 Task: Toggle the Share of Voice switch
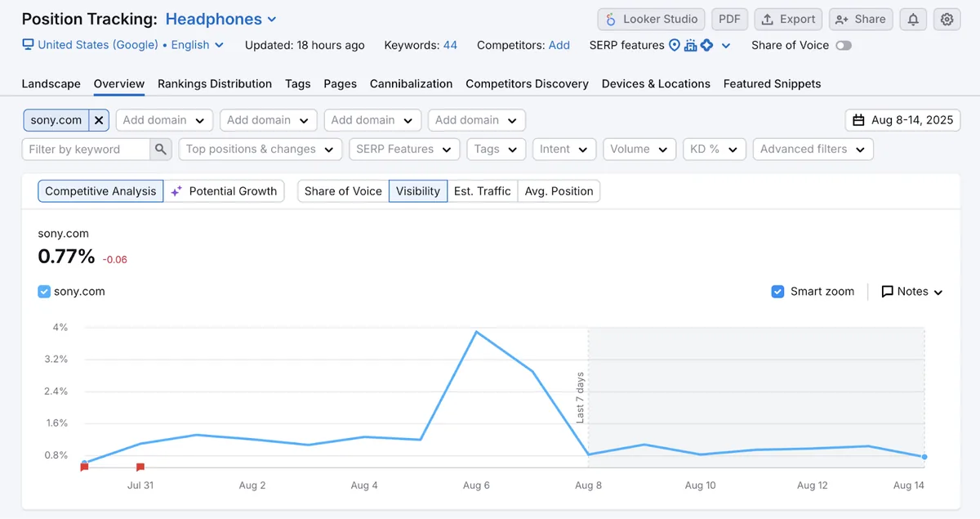(x=844, y=45)
